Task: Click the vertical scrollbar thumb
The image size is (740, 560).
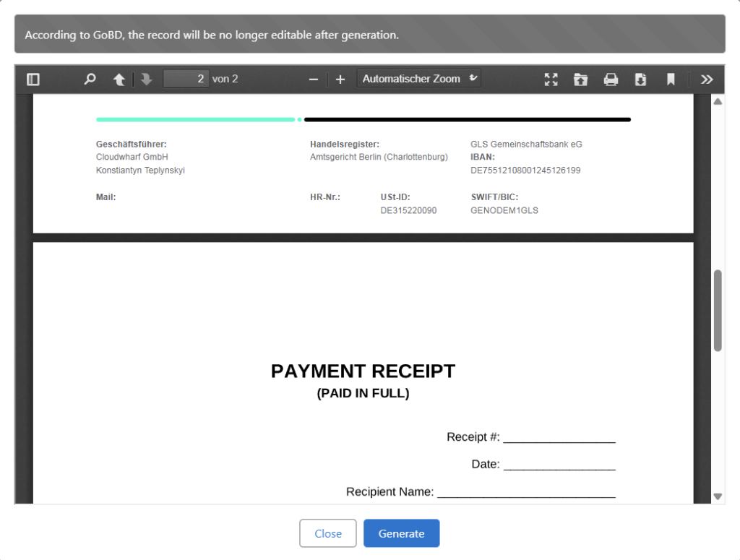Action: point(718,311)
